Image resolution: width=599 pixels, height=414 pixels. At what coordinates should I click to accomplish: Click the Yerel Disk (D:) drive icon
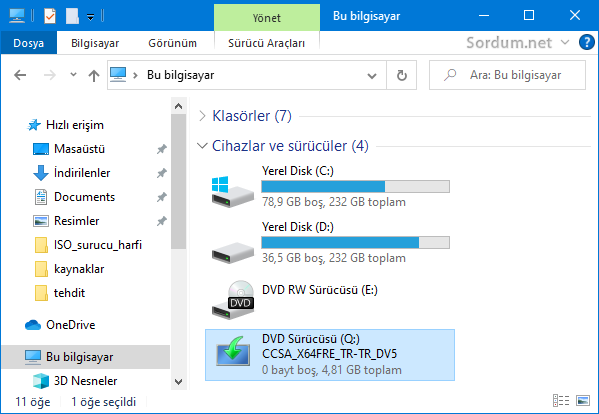(233, 252)
